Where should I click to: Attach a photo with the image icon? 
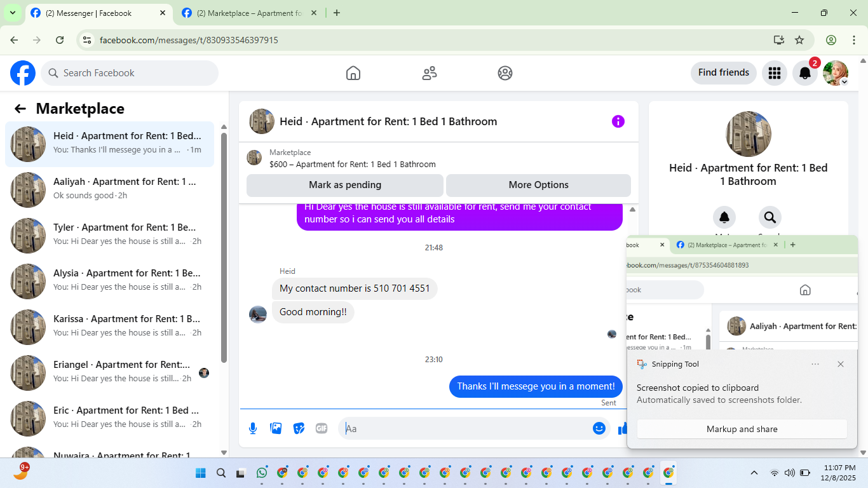276,428
